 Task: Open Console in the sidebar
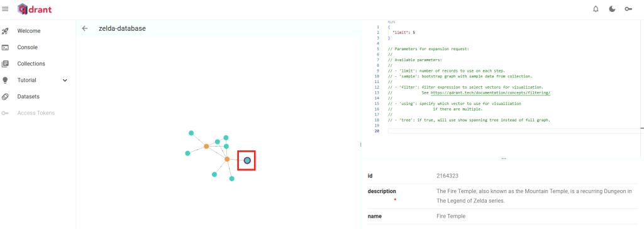point(27,47)
